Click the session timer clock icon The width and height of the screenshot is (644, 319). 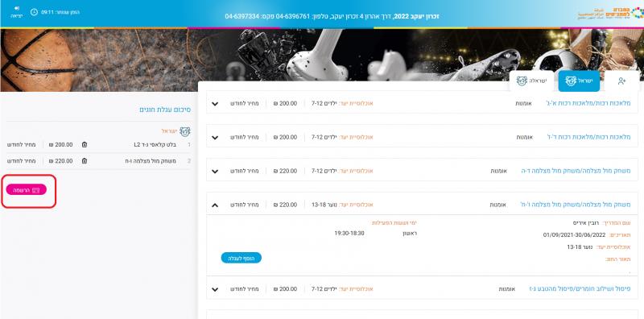tap(34, 12)
